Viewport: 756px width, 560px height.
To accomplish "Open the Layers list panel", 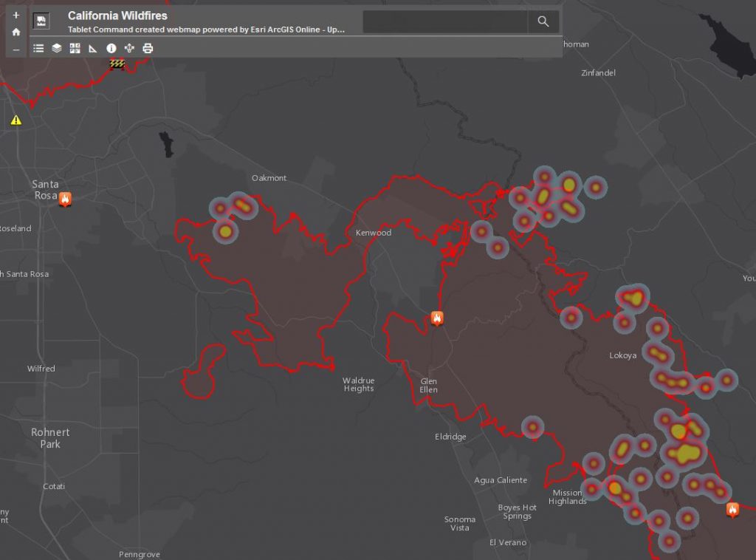I will pos(57,48).
